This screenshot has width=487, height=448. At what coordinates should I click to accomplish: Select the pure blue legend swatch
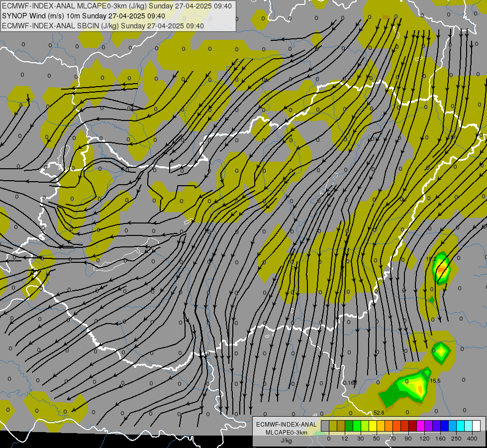pos(445,426)
